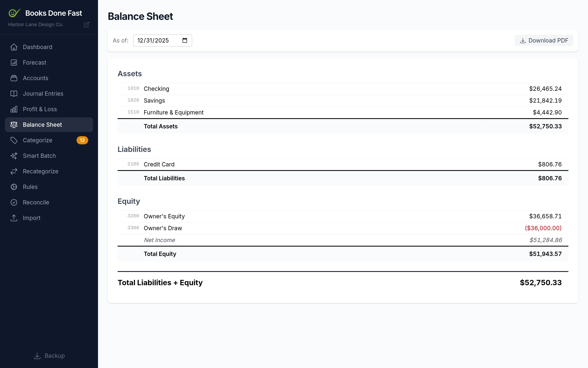This screenshot has width=588, height=368.
Task: Click the Liabilities section heading
Action: click(134, 149)
